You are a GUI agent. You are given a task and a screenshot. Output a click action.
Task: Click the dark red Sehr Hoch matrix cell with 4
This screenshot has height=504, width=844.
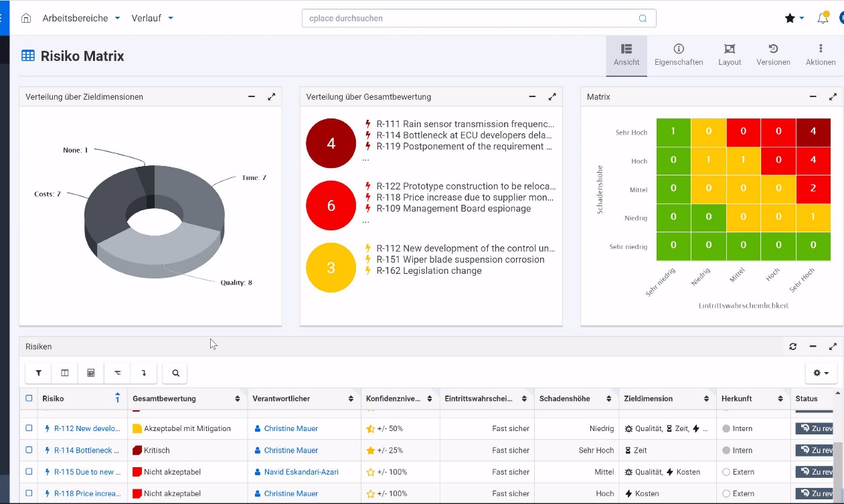(x=813, y=131)
